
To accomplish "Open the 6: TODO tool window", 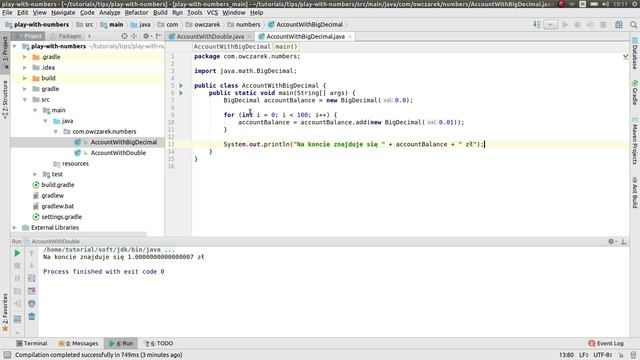I will [159, 344].
